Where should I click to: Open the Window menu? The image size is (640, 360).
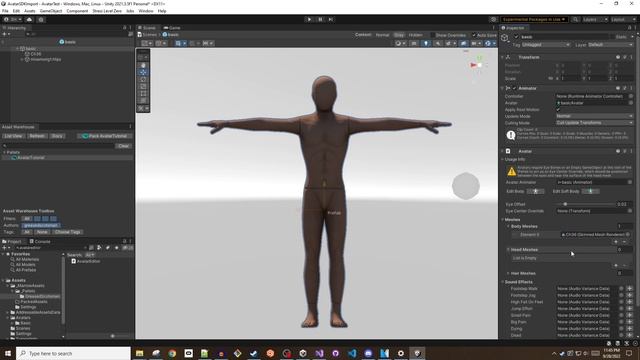point(146,11)
